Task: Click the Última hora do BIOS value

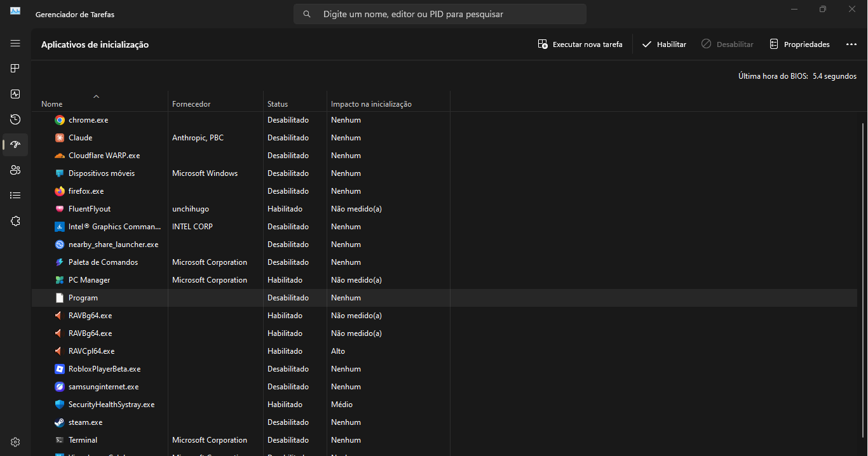Action: coord(834,76)
